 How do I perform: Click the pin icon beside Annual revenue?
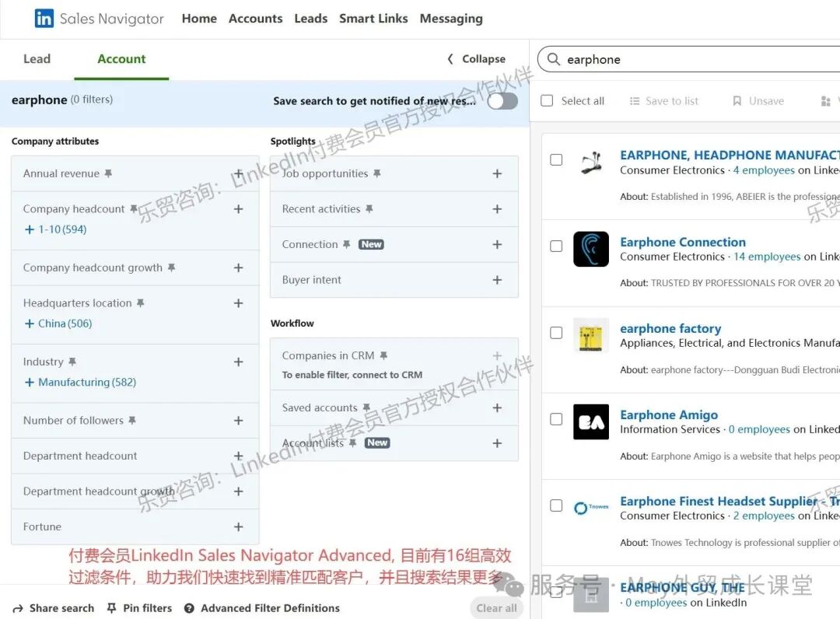pos(108,174)
